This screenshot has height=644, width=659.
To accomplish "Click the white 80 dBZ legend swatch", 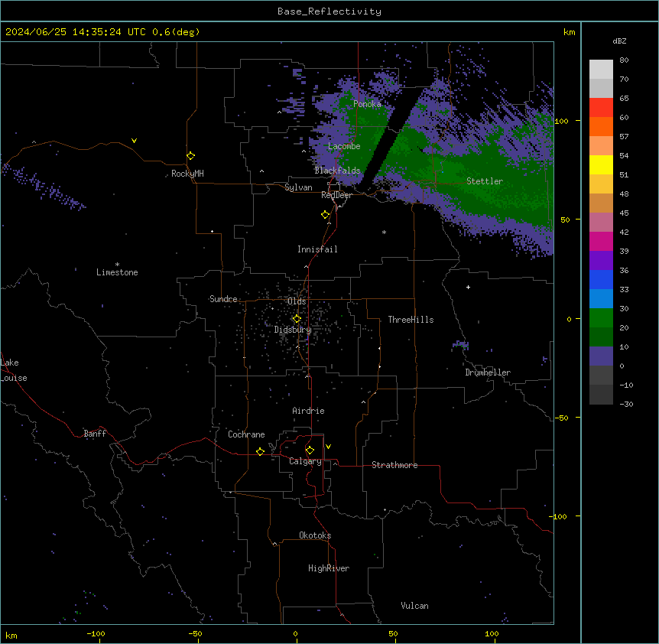I will (x=601, y=70).
